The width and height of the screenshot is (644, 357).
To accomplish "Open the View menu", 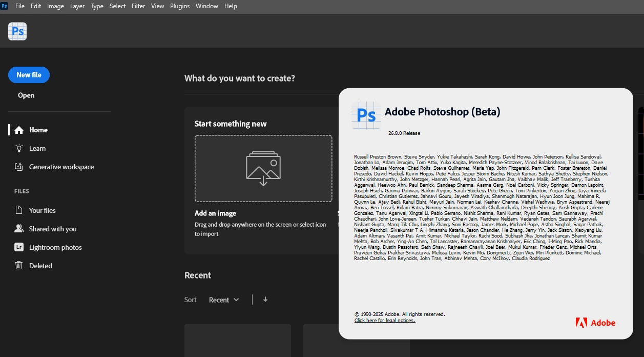I will 157,6.
